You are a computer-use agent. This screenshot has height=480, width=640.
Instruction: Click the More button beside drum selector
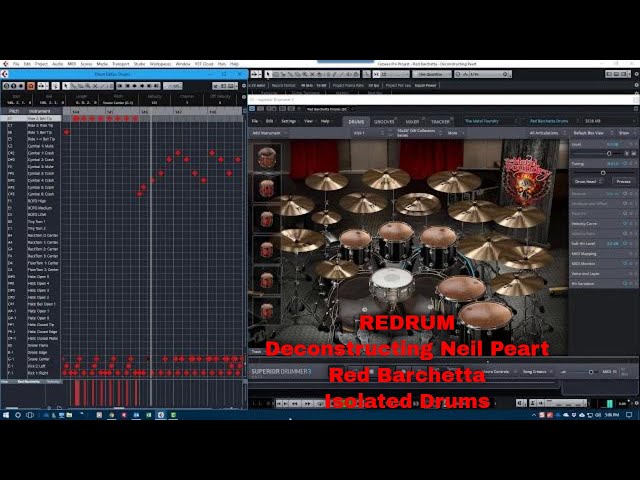click(455, 133)
